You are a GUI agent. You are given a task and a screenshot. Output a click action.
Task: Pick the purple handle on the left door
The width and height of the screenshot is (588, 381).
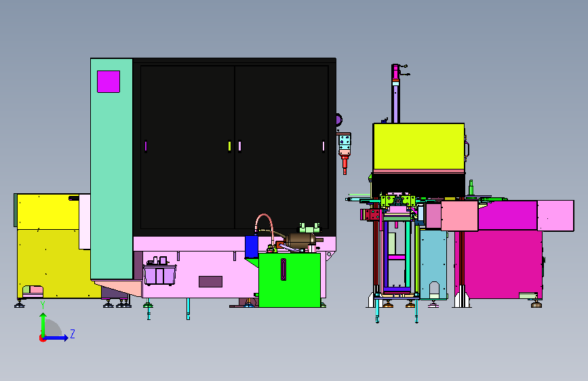click(x=146, y=146)
